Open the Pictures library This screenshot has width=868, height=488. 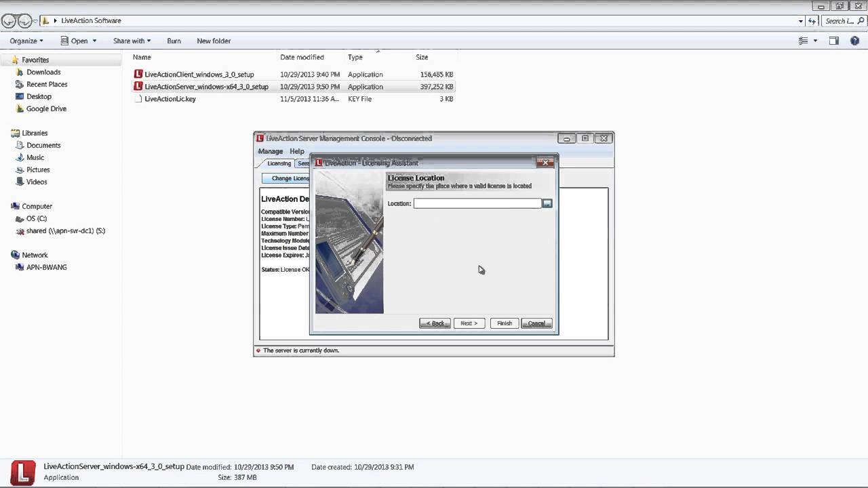coord(38,169)
